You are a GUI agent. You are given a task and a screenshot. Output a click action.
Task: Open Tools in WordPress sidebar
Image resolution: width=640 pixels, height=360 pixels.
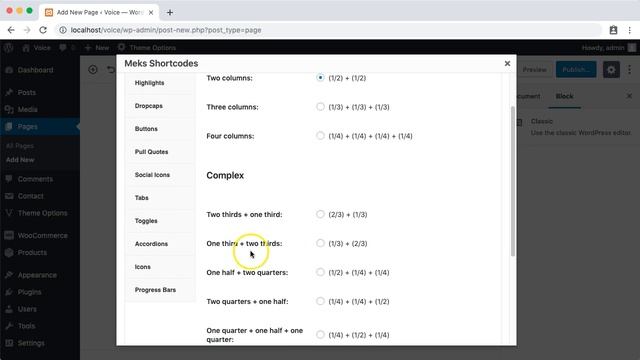tap(40, 326)
